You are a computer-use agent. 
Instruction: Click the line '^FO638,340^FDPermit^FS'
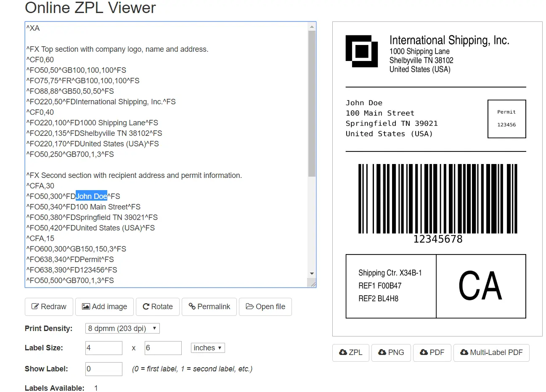(x=70, y=260)
